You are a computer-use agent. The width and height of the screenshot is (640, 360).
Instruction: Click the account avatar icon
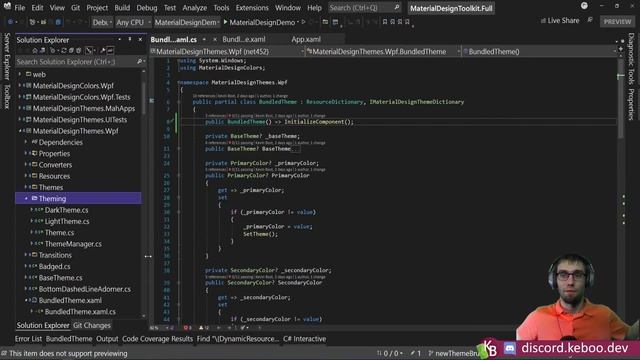[584, 6]
